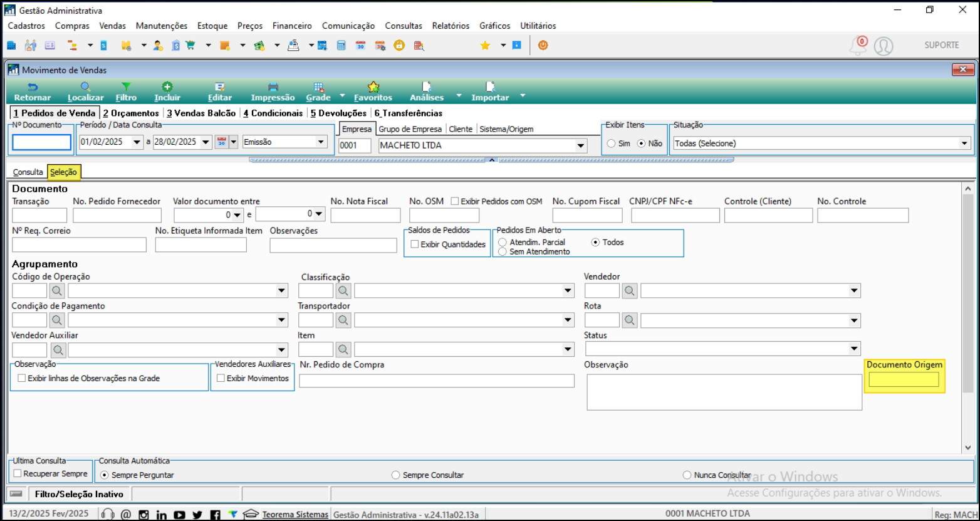This screenshot has width=980, height=521.
Task: Open the Impressão printer option
Action: pos(273,92)
